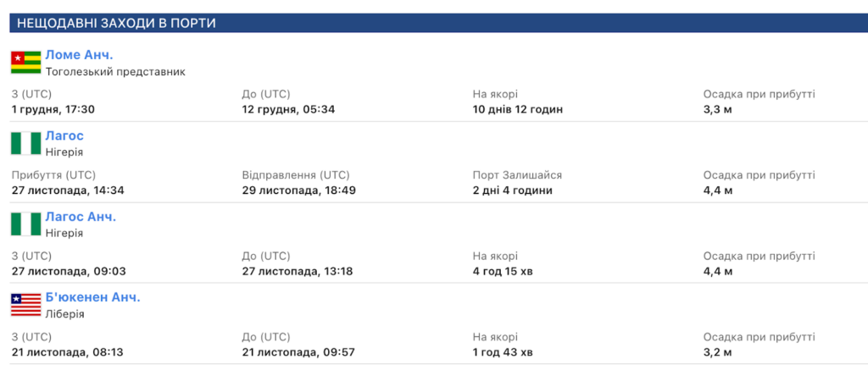Click the Togo flag icon
The image size is (868, 387).
pyautogui.click(x=26, y=63)
